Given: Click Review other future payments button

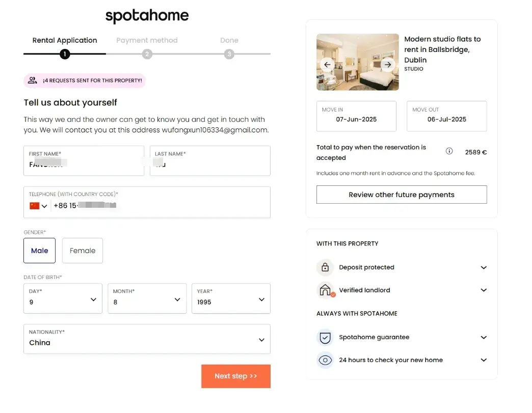Looking at the screenshot, I should 402,195.
